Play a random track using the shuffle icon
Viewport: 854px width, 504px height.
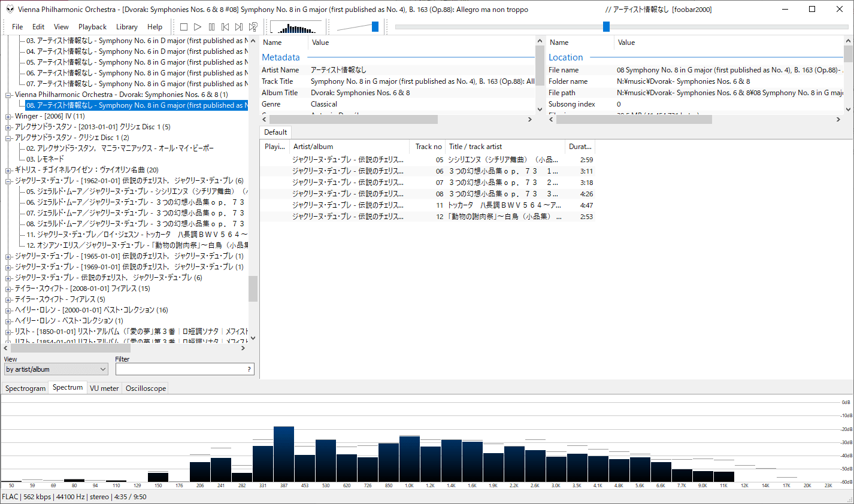253,26
